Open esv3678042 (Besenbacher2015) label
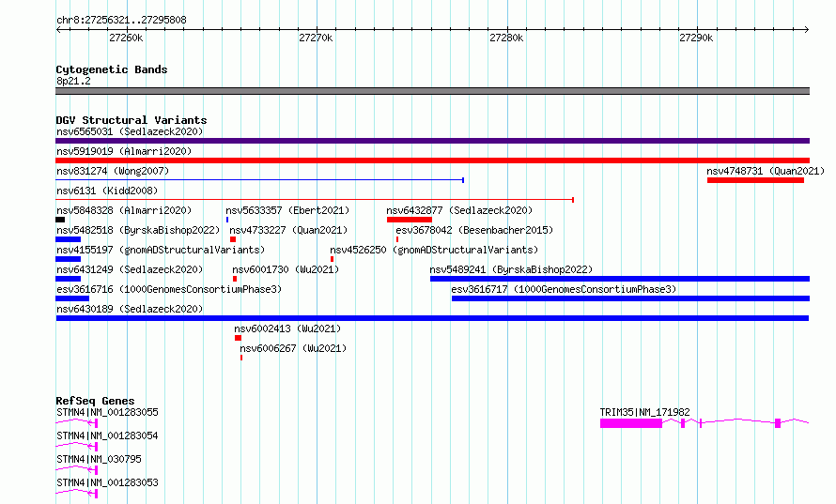Screen dimensions: 836x504 474,230
